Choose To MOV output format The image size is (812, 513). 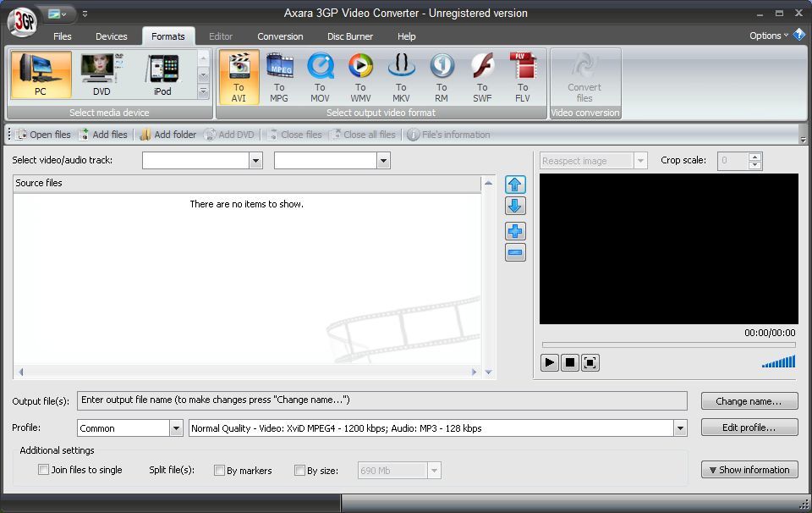[x=320, y=77]
